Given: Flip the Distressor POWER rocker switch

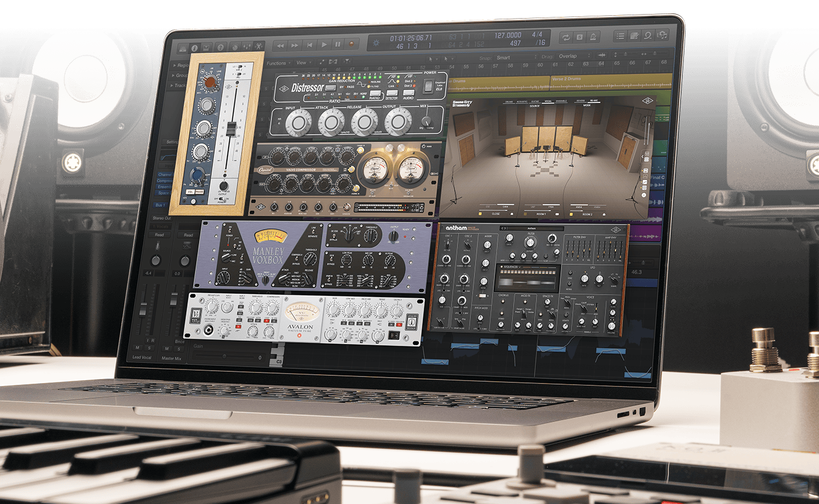Looking at the screenshot, I should 429,85.
